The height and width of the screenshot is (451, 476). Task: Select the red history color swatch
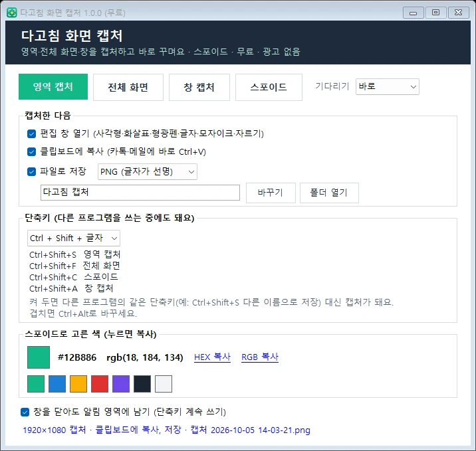pos(100,384)
